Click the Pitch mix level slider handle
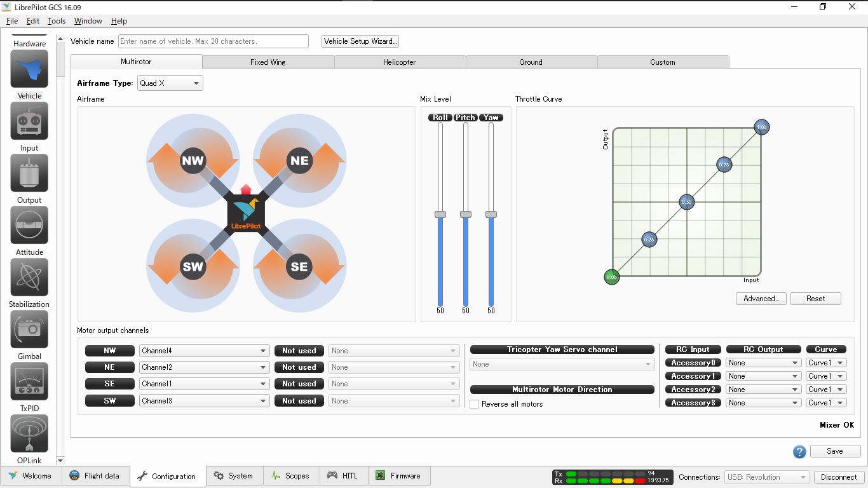 tap(466, 215)
